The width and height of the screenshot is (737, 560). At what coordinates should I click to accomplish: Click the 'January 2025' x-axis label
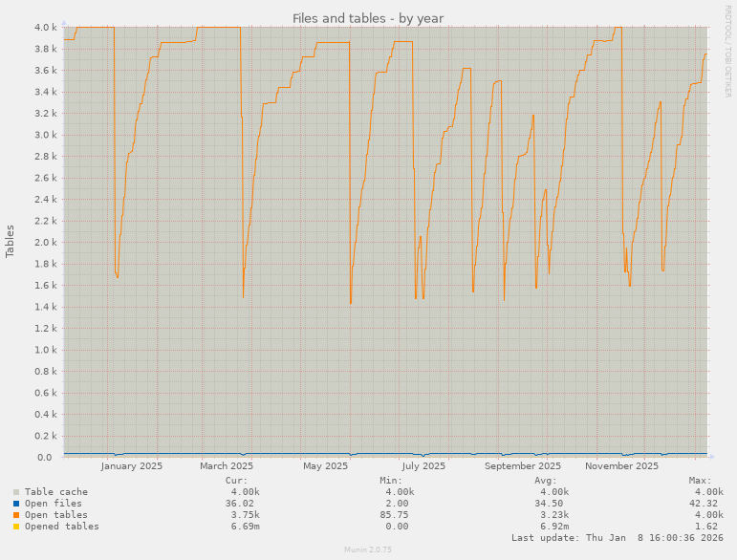131,466
